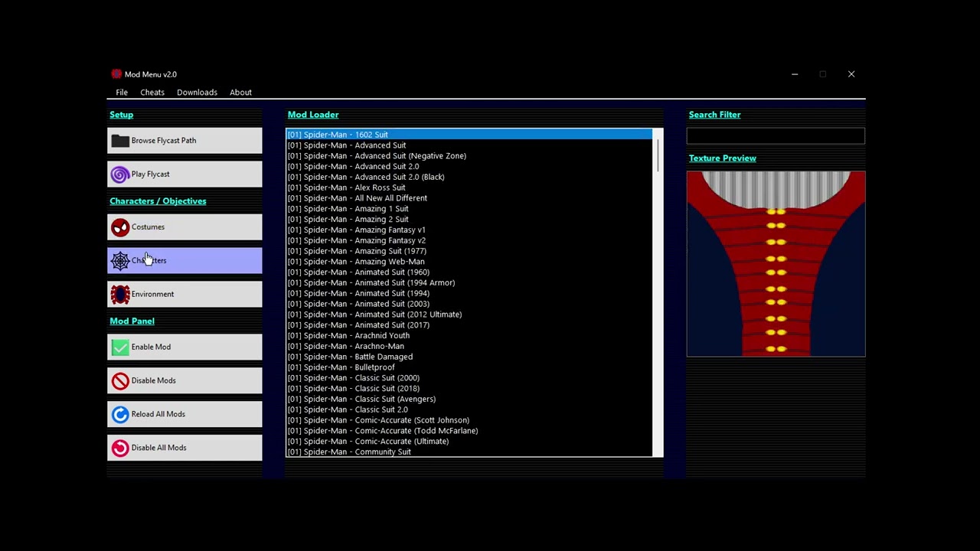Select "Spider-Man - Amazing 2 Suit" mod
The width and height of the screenshot is (980, 551).
click(x=469, y=220)
